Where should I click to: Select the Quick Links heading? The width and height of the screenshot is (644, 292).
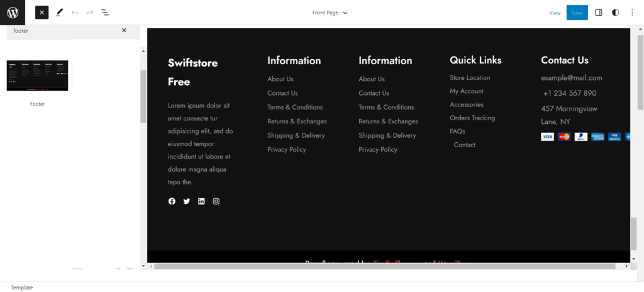pyautogui.click(x=475, y=60)
